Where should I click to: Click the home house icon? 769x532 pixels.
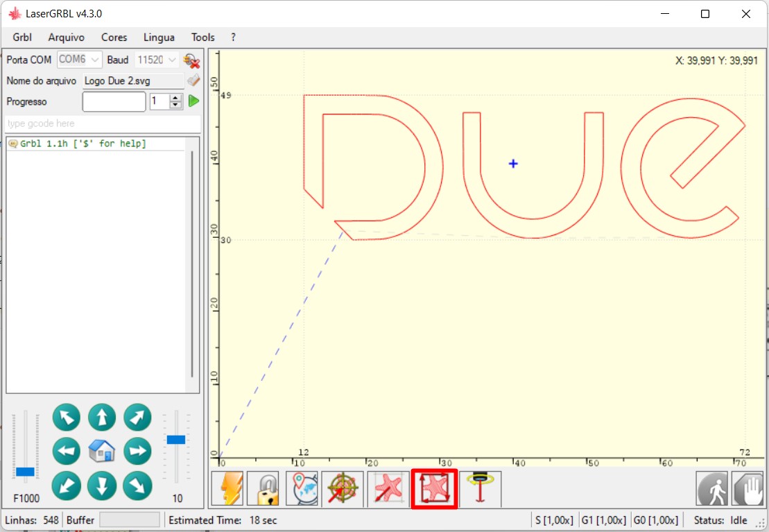pos(102,451)
